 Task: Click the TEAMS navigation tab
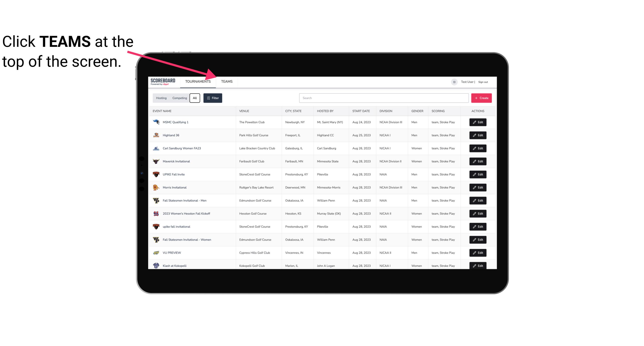tap(227, 81)
